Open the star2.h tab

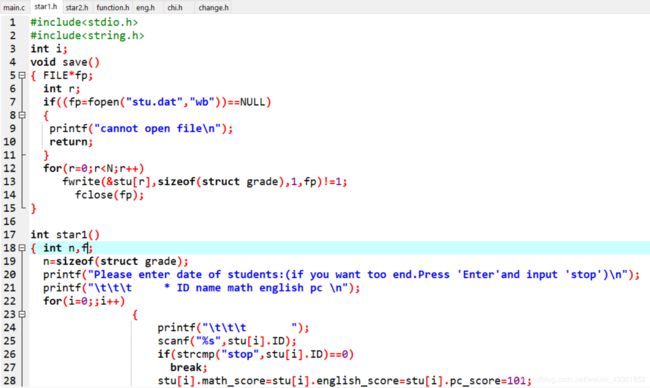(x=77, y=7)
